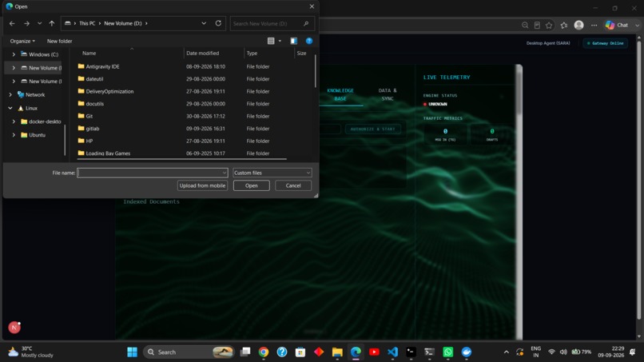Image resolution: width=644 pixels, height=362 pixels.
Task: Click the Search New Volume (D:) field
Action: (272, 23)
